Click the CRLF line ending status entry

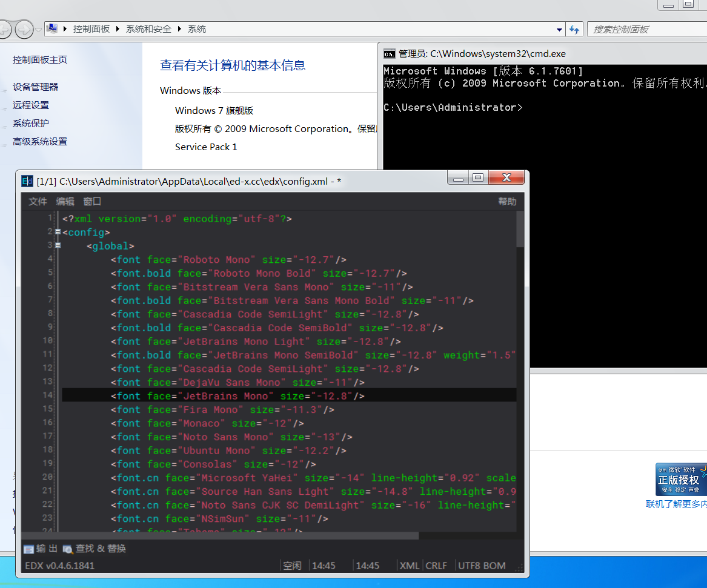pos(436,566)
